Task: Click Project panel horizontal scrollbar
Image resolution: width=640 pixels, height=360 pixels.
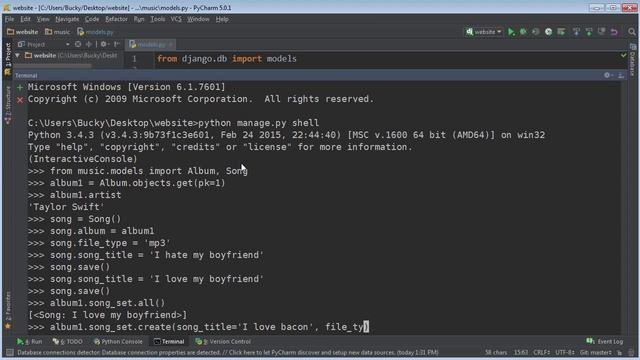Action: [53, 65]
